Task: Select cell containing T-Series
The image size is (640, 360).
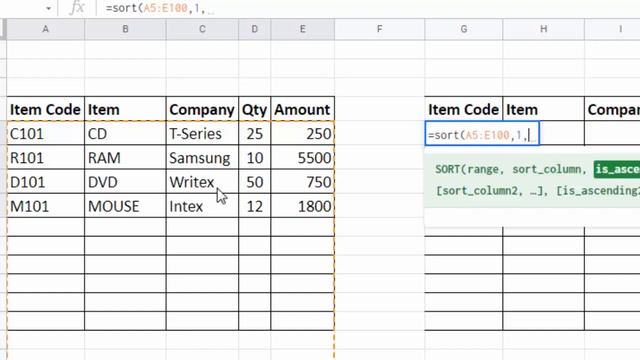Action: coord(202,133)
